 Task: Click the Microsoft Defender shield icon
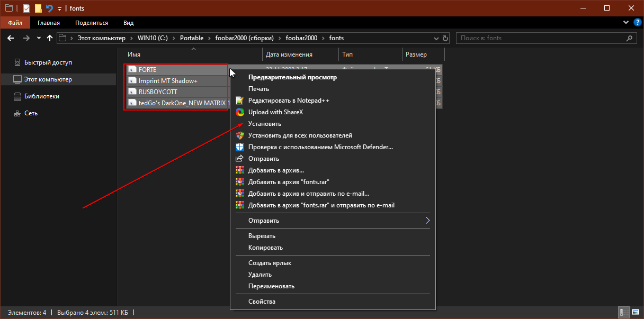click(x=239, y=147)
